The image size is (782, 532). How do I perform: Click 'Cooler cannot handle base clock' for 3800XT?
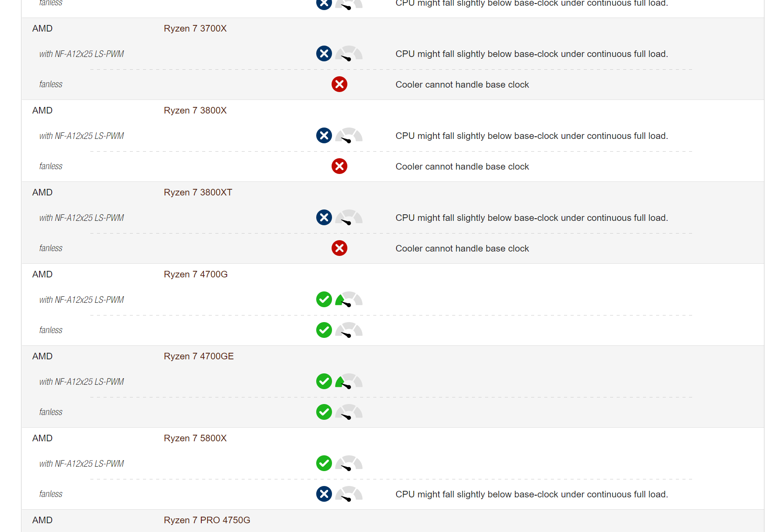point(462,248)
